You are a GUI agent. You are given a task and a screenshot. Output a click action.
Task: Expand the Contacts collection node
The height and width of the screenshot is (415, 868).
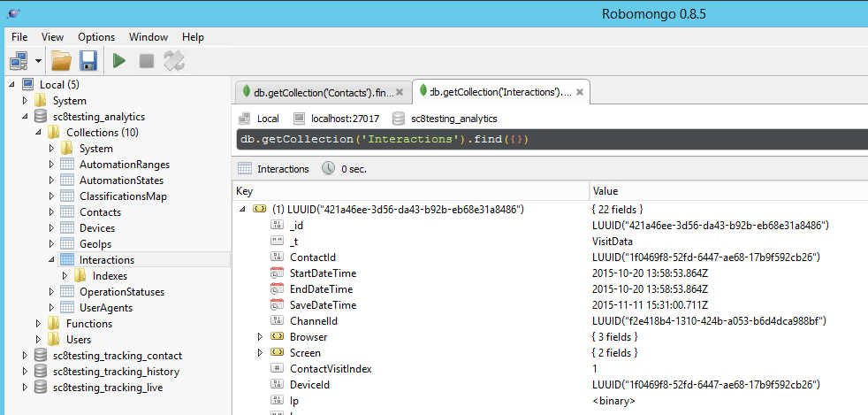click(x=51, y=212)
